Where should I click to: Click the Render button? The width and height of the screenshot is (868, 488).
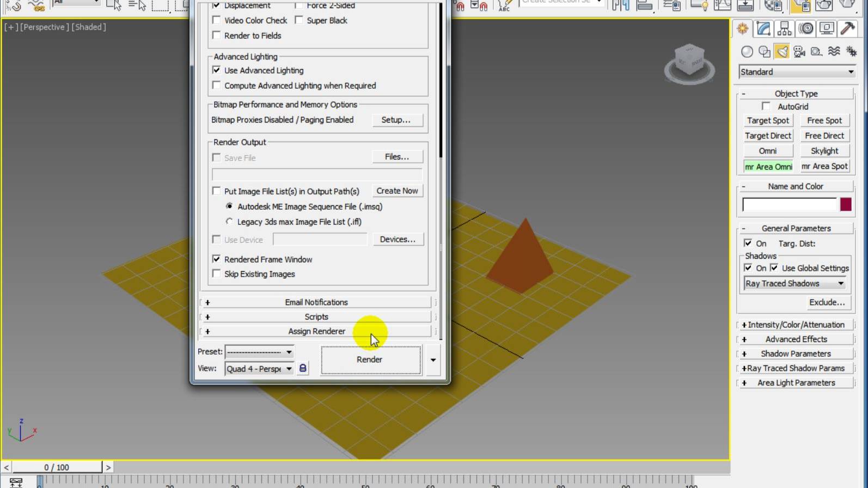point(370,359)
